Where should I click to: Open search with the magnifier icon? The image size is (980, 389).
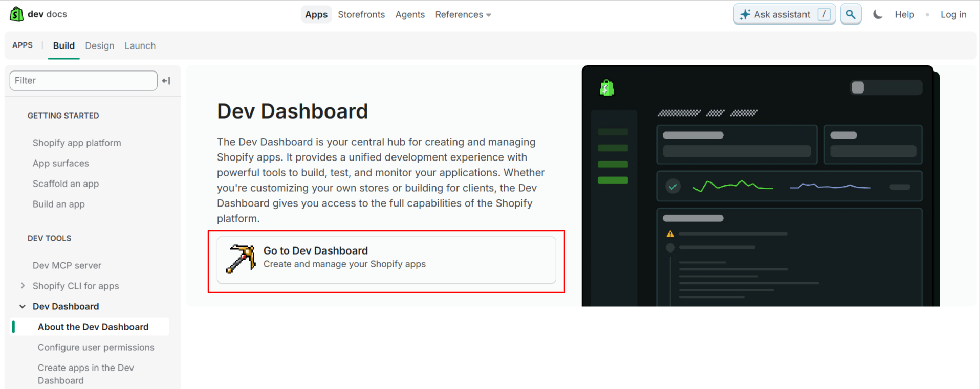[851, 14]
